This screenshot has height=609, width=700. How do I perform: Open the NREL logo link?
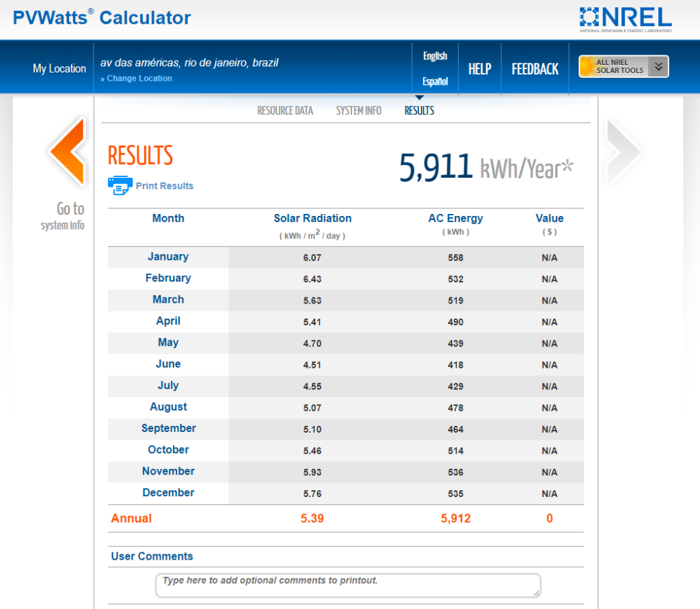pos(625,20)
